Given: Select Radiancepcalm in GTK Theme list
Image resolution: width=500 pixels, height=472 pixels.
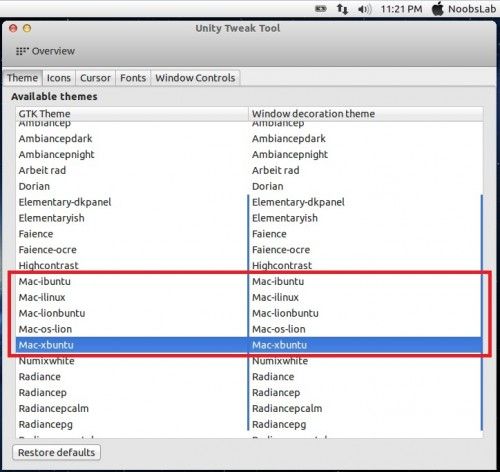Looking at the screenshot, I should tap(132, 408).
